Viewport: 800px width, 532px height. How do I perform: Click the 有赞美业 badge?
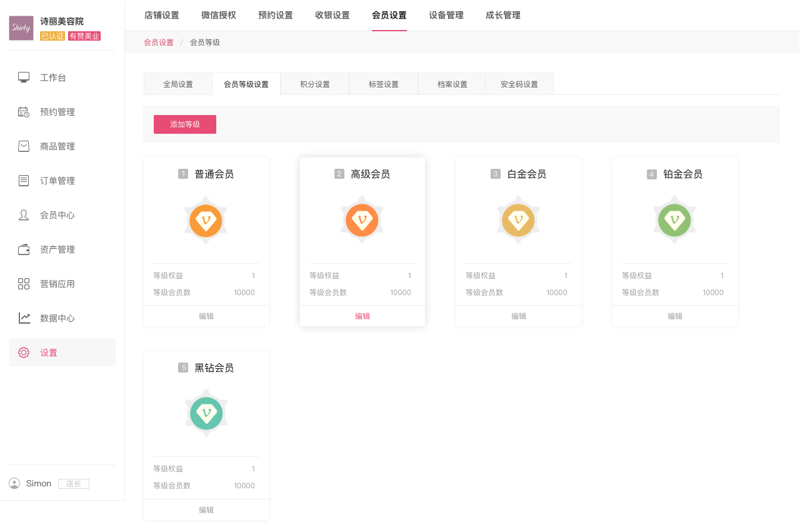click(x=84, y=36)
